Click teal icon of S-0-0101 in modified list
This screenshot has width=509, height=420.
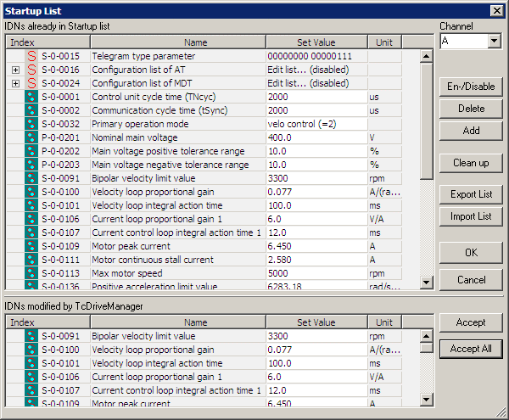[31, 363]
